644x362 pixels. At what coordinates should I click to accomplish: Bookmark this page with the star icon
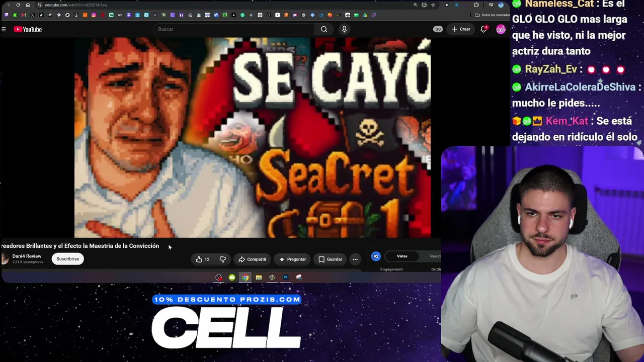point(433,5)
